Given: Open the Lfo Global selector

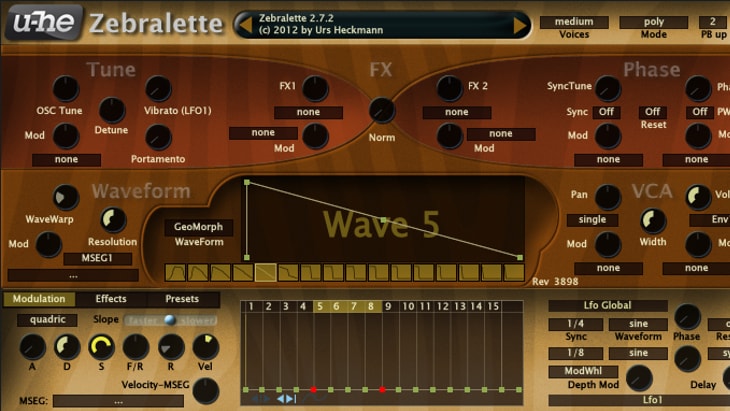Looking at the screenshot, I should click(x=608, y=306).
